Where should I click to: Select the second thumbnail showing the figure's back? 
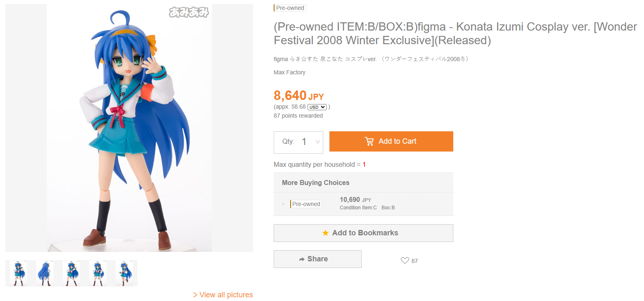pyautogui.click(x=45, y=273)
